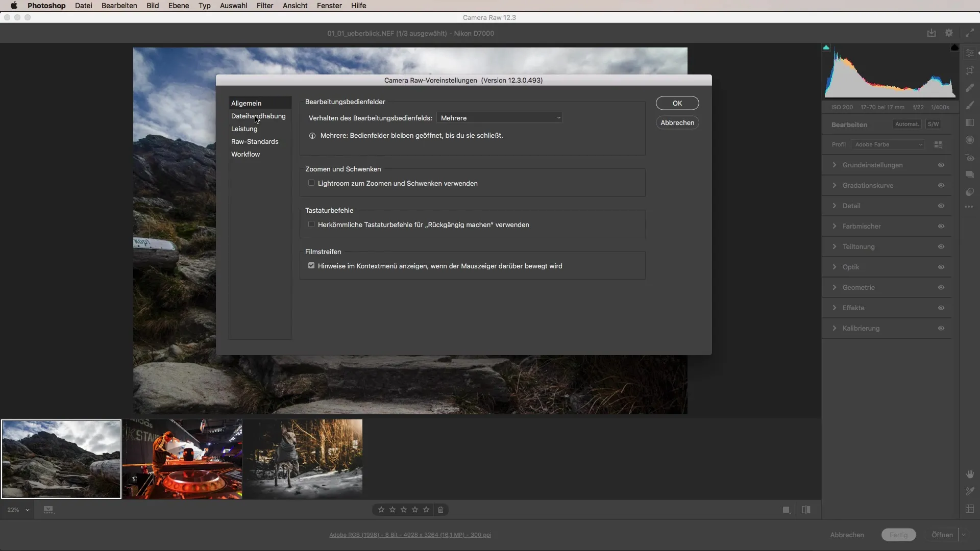The image size is (980, 551).
Task: Expand the Grundeinstellungen panel
Action: coord(835,165)
